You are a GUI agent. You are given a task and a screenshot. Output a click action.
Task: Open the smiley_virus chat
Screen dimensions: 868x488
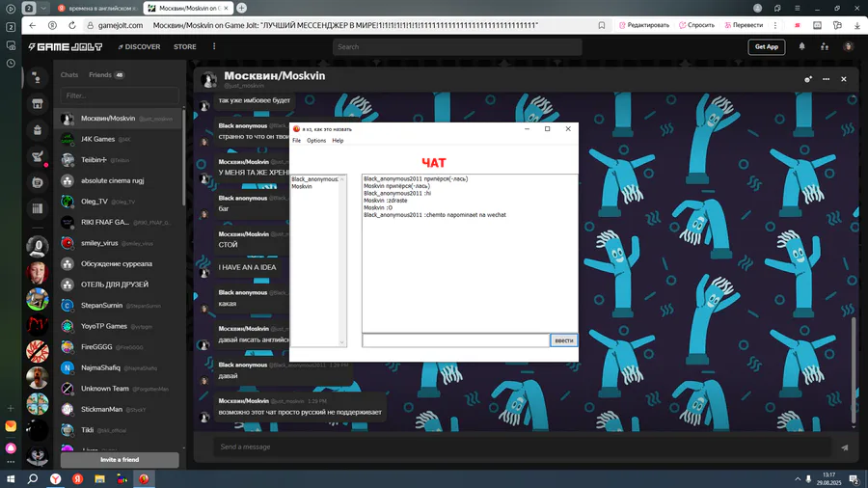120,243
